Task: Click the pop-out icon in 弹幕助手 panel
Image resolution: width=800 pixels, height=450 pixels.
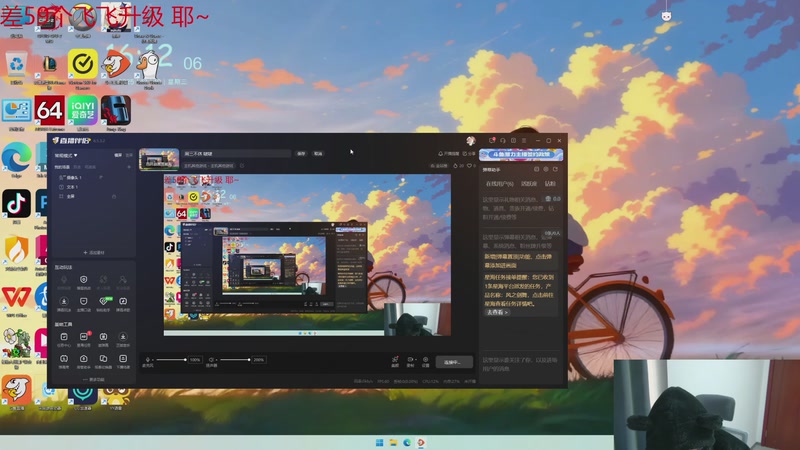Action: tap(537, 169)
